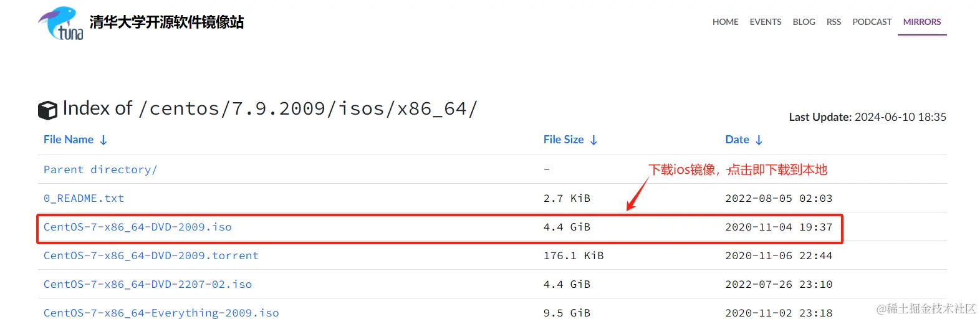Click the File Size sort arrow
Viewport: 980px width, 319px height.
(x=593, y=140)
